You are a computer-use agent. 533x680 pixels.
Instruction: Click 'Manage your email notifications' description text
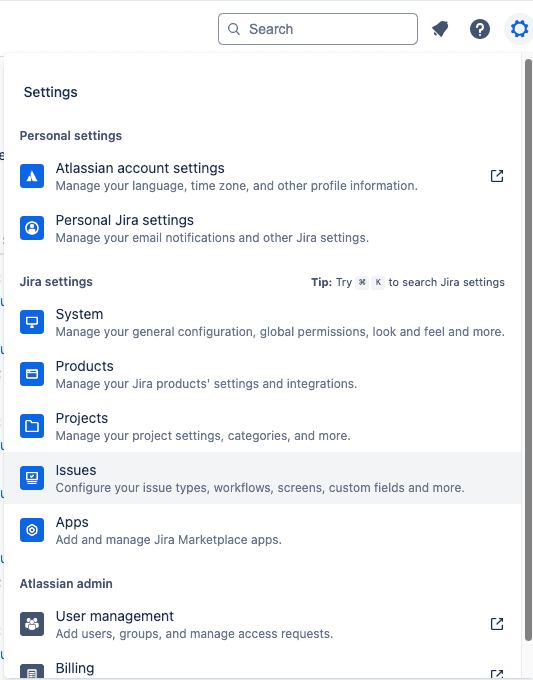click(212, 238)
